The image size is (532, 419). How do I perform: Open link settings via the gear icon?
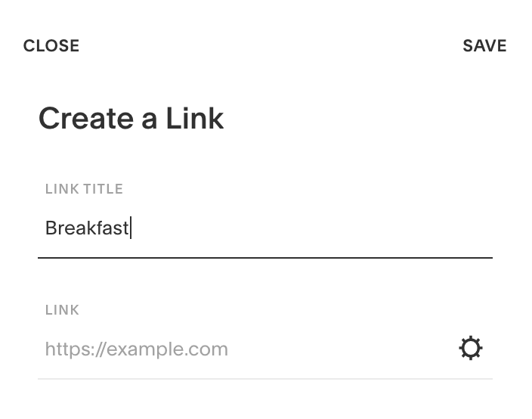pos(471,348)
